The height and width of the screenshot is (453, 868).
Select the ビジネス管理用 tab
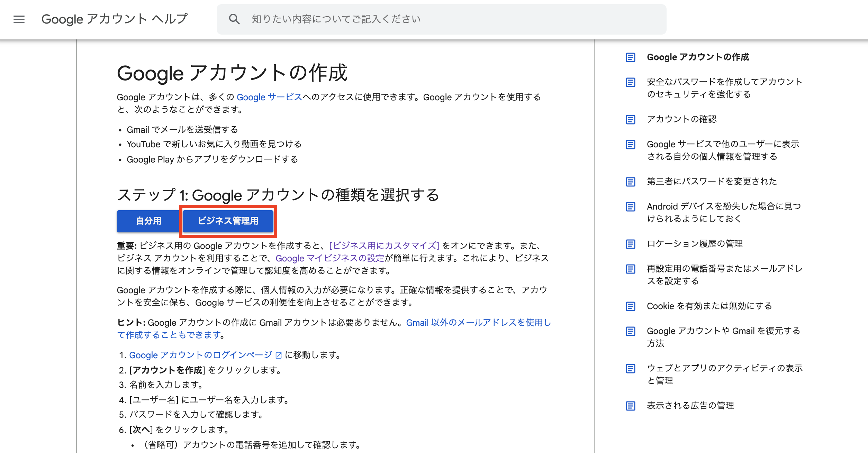tap(228, 221)
